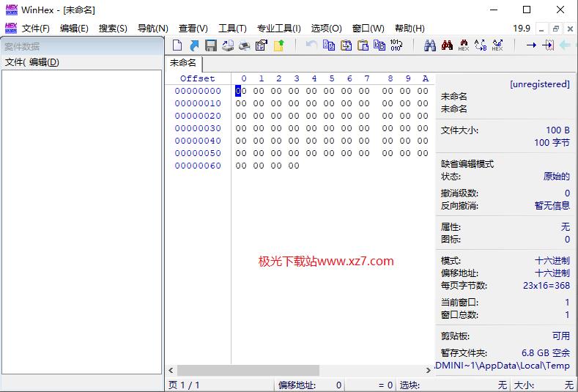Go to offset with the blue arrow icon
Viewport: 578px width, 392px height.
click(531, 45)
